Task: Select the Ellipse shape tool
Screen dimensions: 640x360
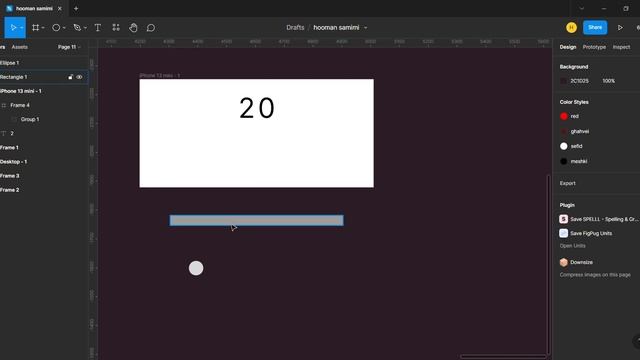Action: (x=56, y=27)
